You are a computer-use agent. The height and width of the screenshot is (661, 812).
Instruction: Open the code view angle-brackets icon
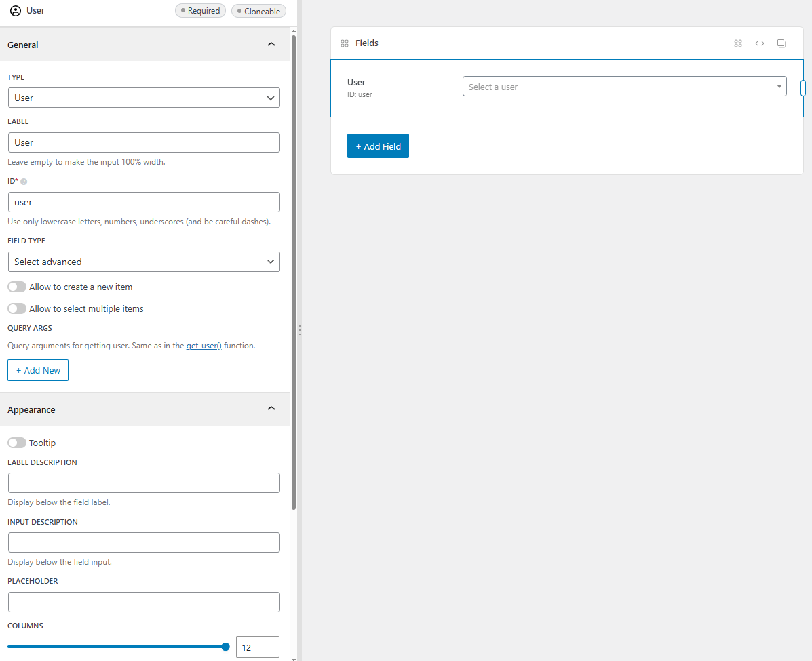[760, 43]
